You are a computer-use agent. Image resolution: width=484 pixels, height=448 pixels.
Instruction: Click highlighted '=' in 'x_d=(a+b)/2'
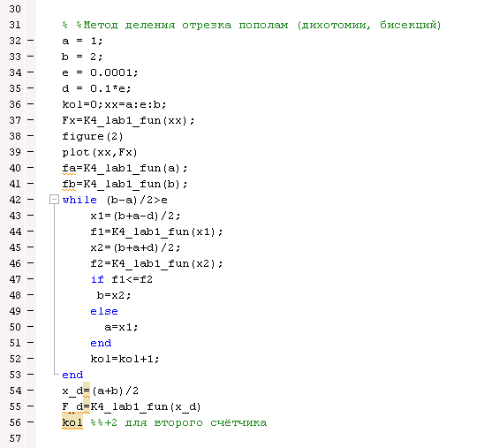[87, 391]
